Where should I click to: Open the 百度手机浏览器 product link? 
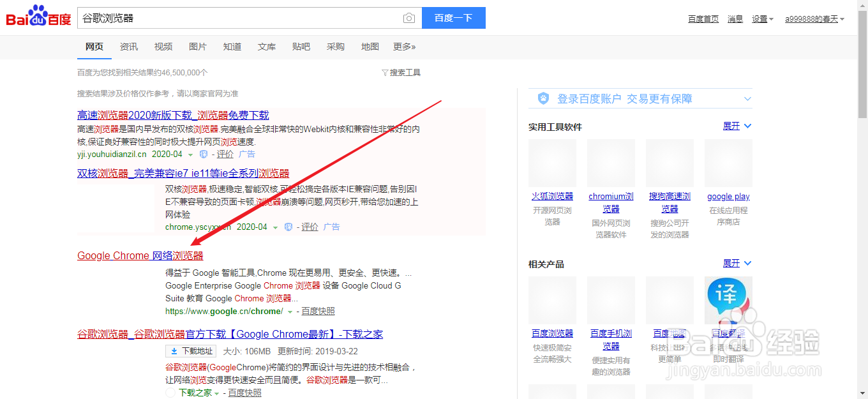(x=611, y=340)
